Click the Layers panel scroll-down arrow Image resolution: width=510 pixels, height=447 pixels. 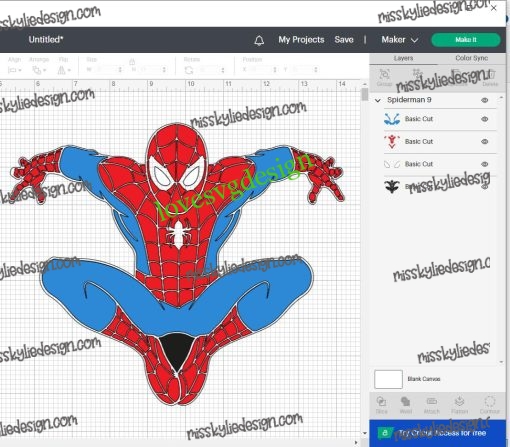(501, 362)
